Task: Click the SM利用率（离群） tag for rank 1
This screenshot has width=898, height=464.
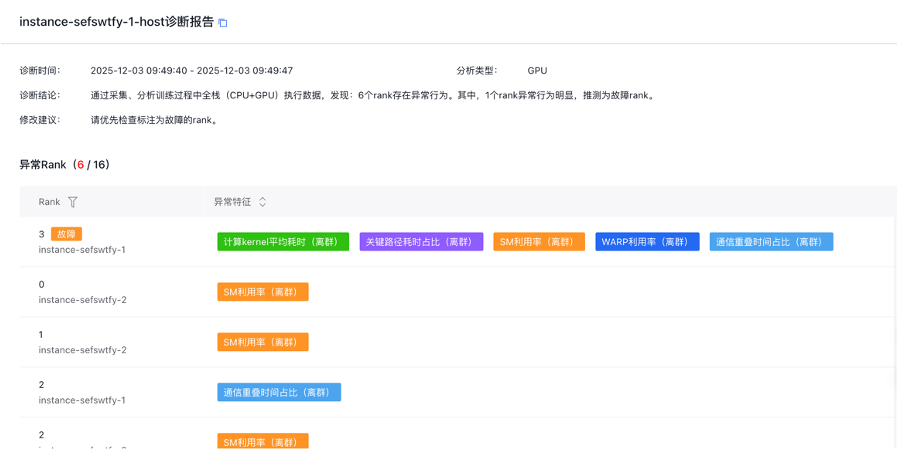Action: (262, 342)
